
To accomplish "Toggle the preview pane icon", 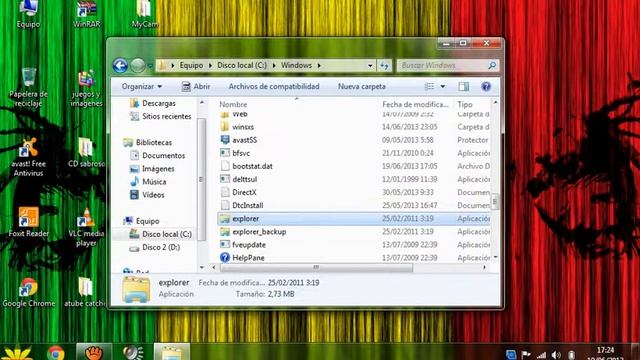I will click(x=463, y=87).
